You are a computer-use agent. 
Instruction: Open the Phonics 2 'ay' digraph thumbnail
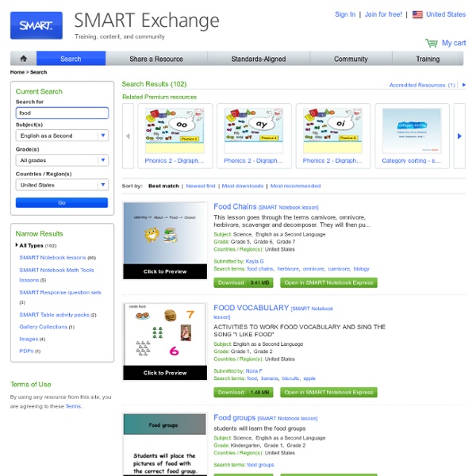254,131
